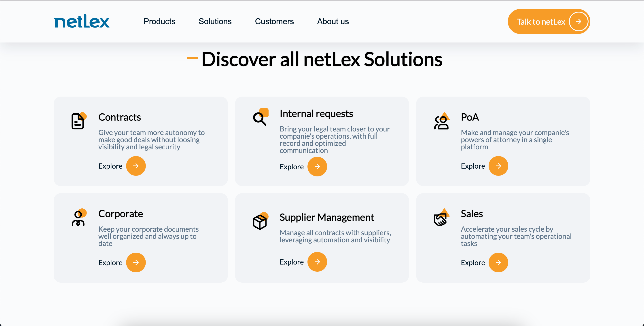Click the Discover all netLex Solutions heading
644x326 pixels.
(x=322, y=59)
